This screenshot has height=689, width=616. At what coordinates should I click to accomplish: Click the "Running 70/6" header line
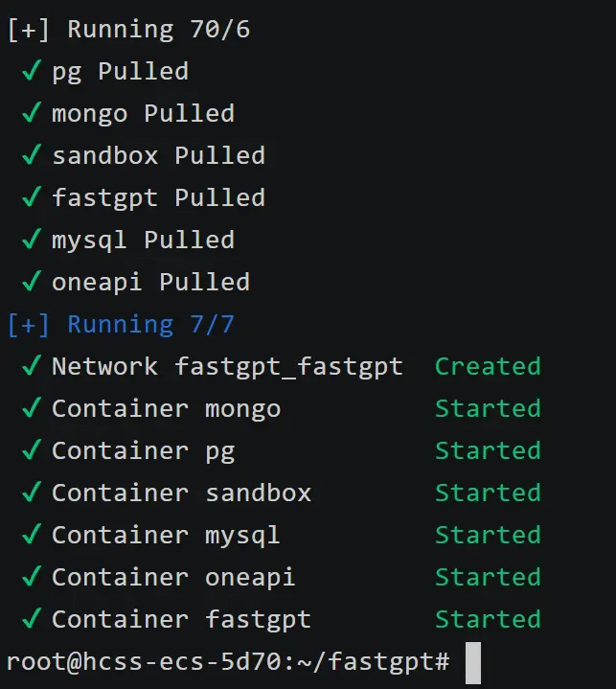[x=128, y=29]
